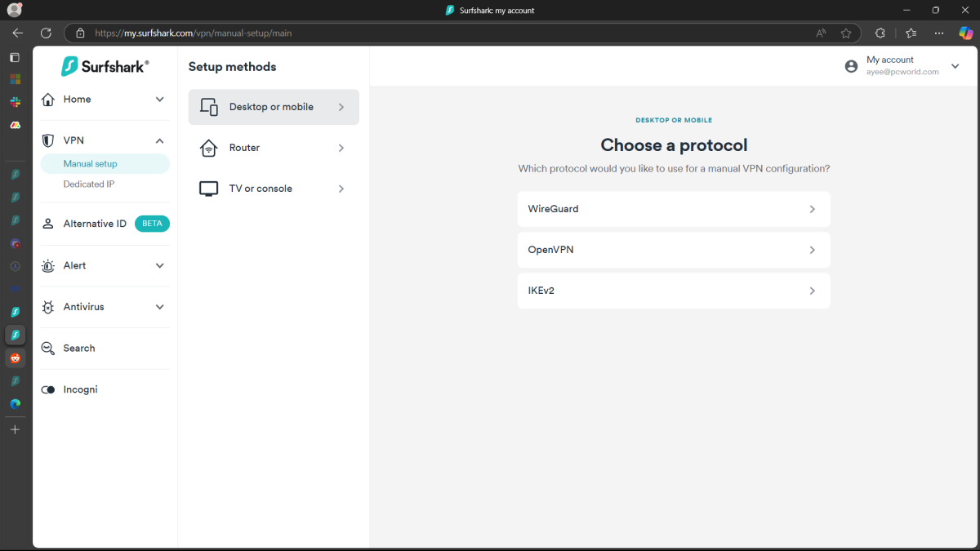Viewport: 980px width, 551px height.
Task: Open the Favorites list icon
Action: pyautogui.click(x=911, y=33)
